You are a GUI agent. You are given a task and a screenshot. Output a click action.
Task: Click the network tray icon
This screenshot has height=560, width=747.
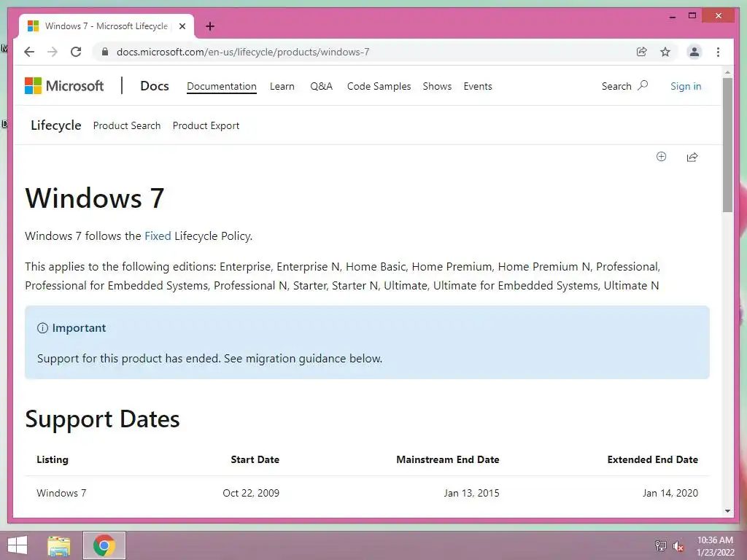(x=661, y=545)
